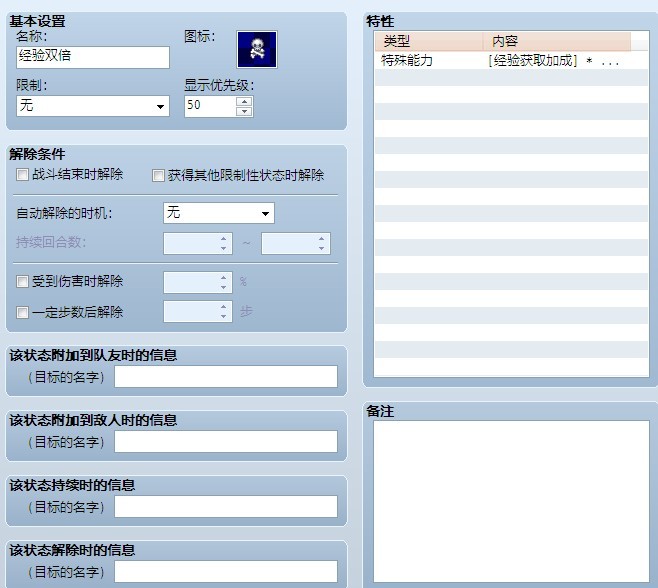Viewport: 658px width, 588px height.
Task: Open the skull state icon picker
Action: pyautogui.click(x=257, y=50)
